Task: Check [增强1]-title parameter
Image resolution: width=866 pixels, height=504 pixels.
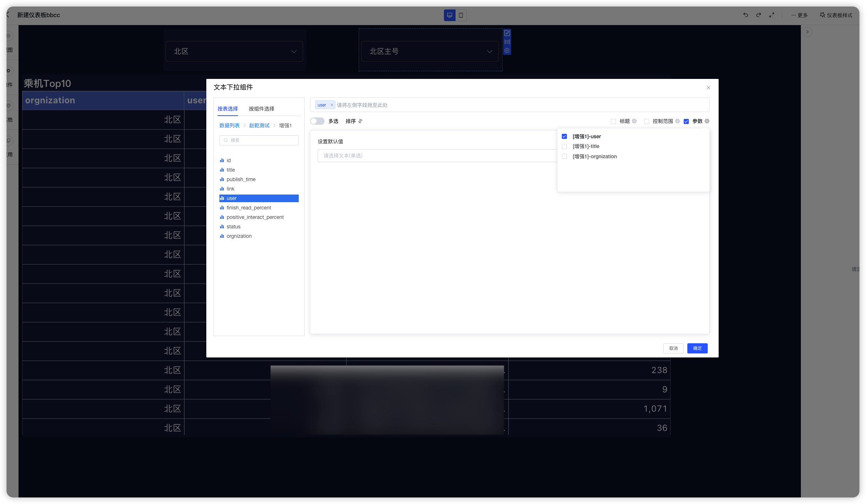Action: tap(564, 147)
